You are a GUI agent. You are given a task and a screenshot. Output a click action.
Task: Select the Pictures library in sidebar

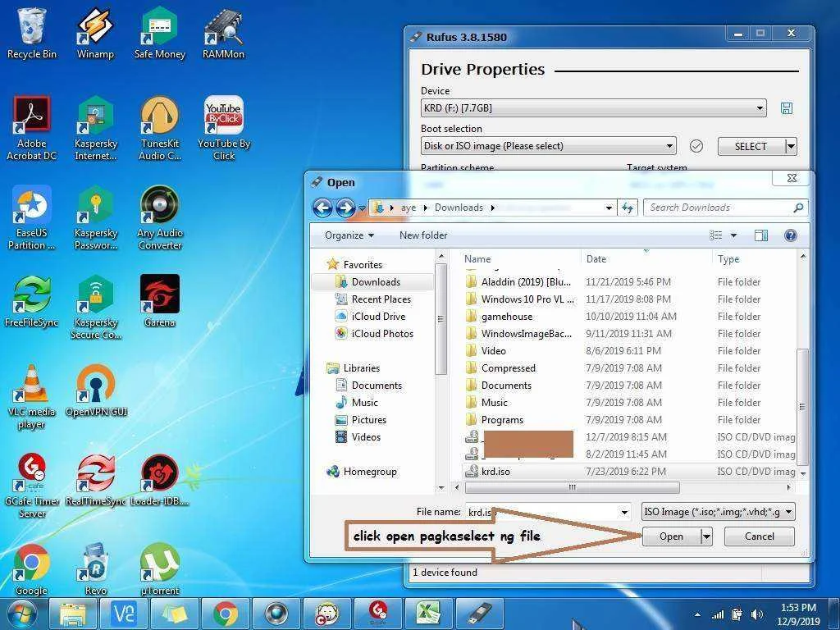tap(368, 419)
